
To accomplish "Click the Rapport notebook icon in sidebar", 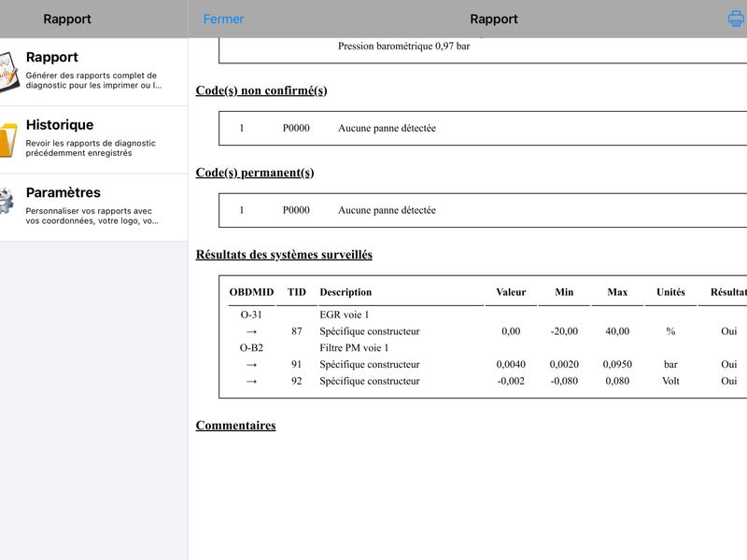I will [9, 72].
